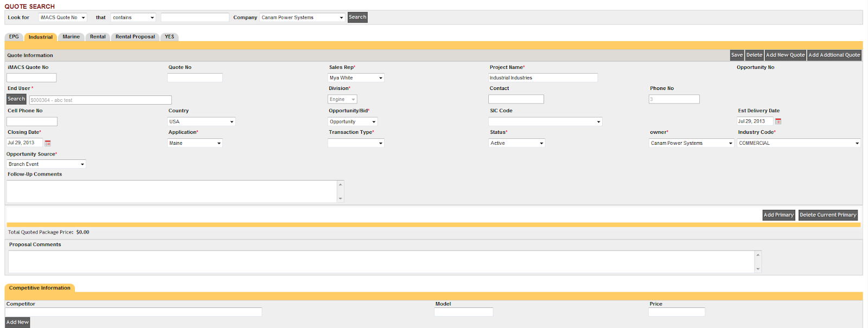
Task: Click the Add New Quote button
Action: pos(785,55)
